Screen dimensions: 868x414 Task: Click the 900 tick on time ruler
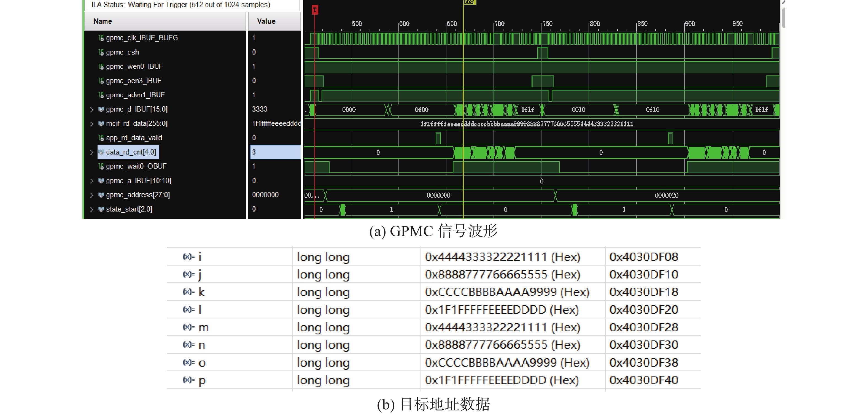pos(690,24)
